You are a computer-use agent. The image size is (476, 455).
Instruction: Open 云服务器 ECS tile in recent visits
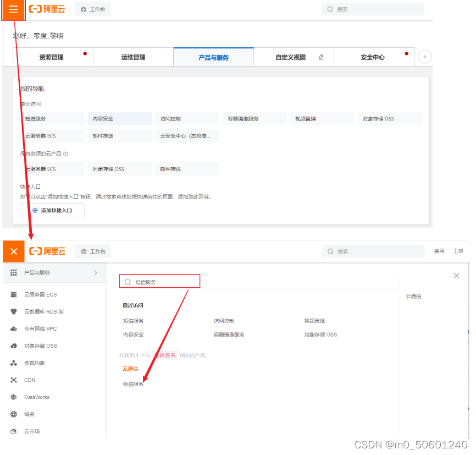[x=52, y=135]
